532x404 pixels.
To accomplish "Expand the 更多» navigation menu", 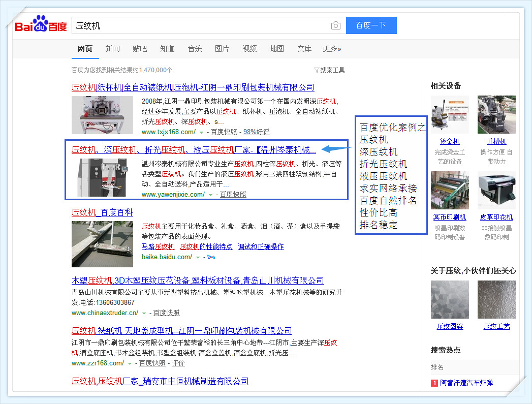I will [332, 49].
